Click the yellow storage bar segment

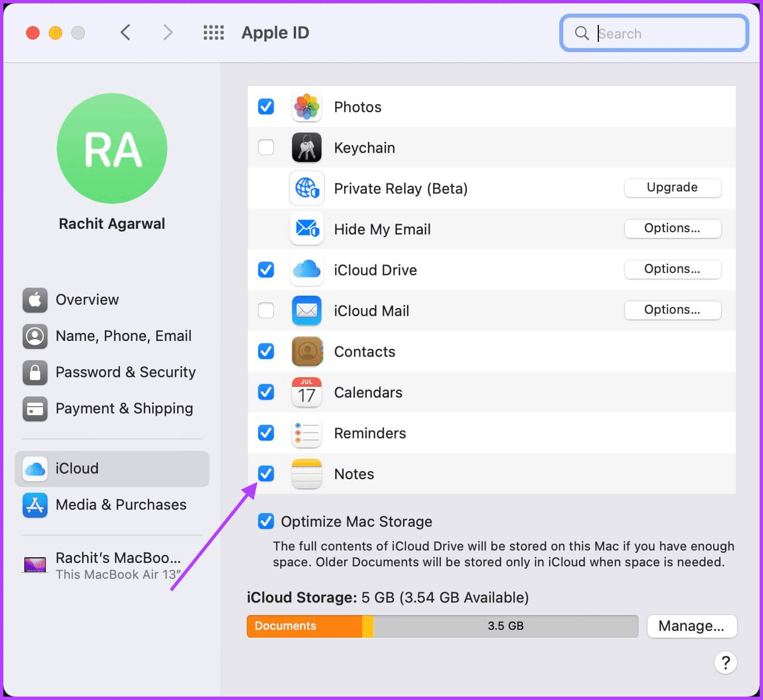tap(368, 626)
